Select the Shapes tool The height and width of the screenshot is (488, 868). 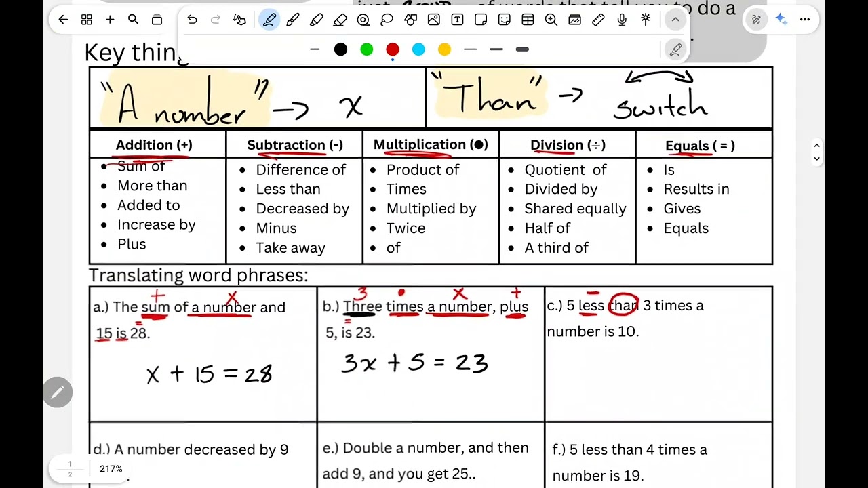(x=410, y=20)
